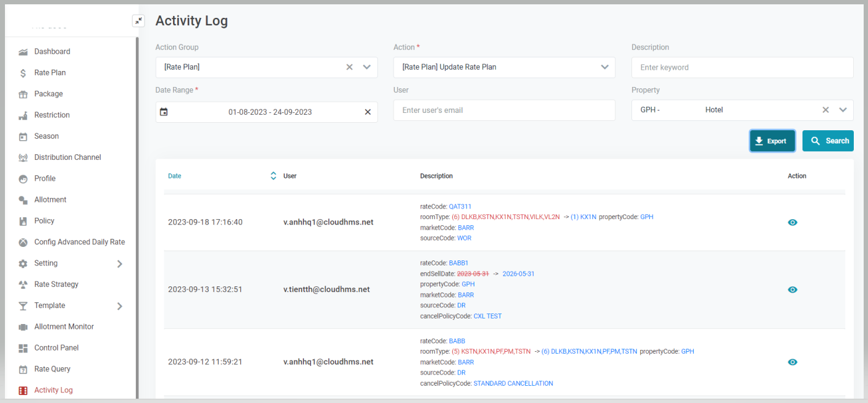Image resolution: width=868 pixels, height=403 pixels.
Task: View details of 2023-09-18 17:16:40 log entry
Action: pos(793,222)
